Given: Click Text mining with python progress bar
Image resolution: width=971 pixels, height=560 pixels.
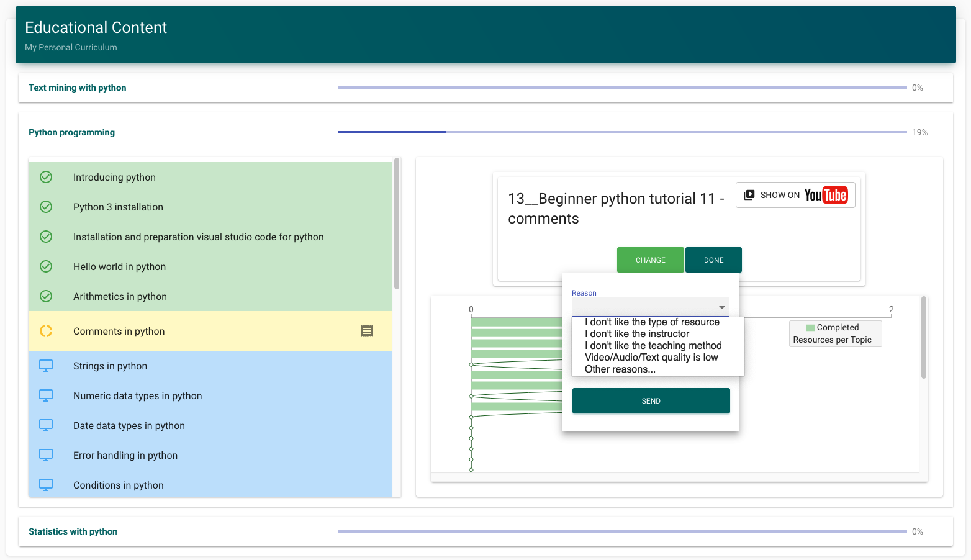Looking at the screenshot, I should 623,88.
